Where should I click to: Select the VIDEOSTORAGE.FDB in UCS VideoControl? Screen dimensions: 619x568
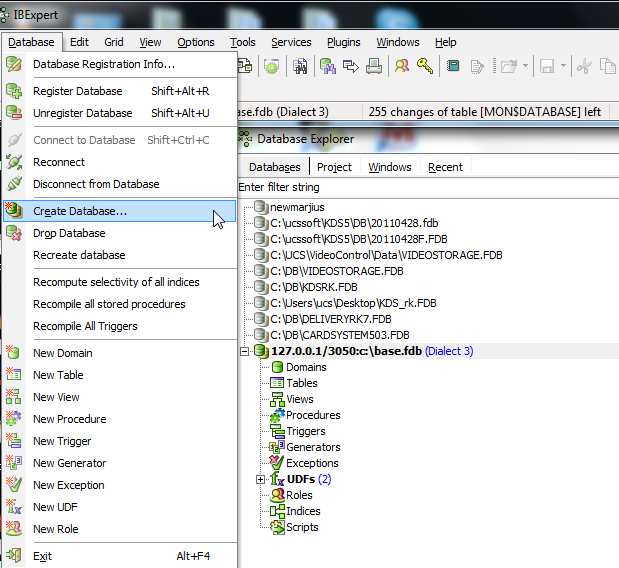point(386,255)
